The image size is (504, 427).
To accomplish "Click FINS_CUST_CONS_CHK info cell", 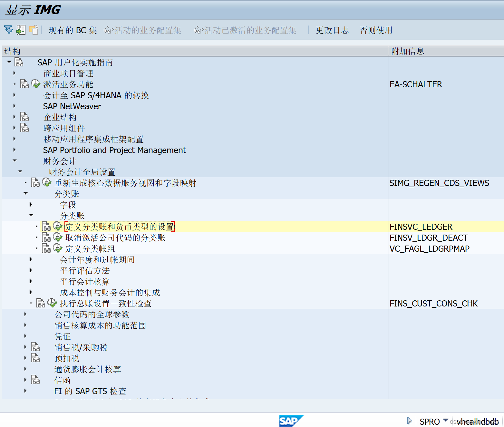I will [x=433, y=304].
